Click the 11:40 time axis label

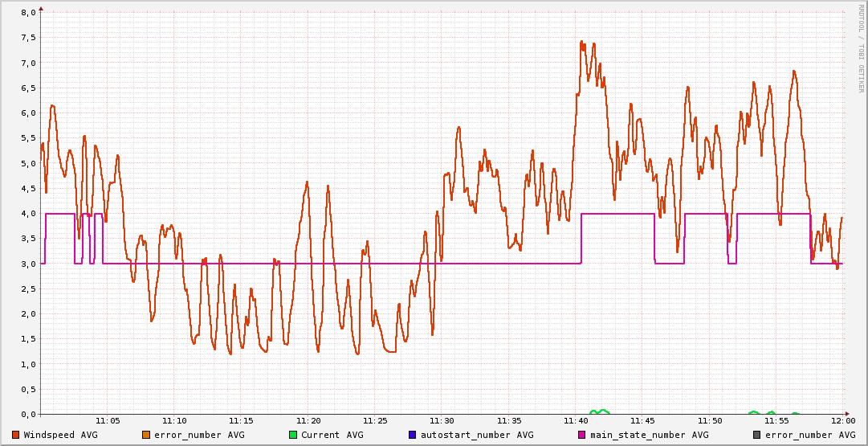pyautogui.click(x=575, y=421)
